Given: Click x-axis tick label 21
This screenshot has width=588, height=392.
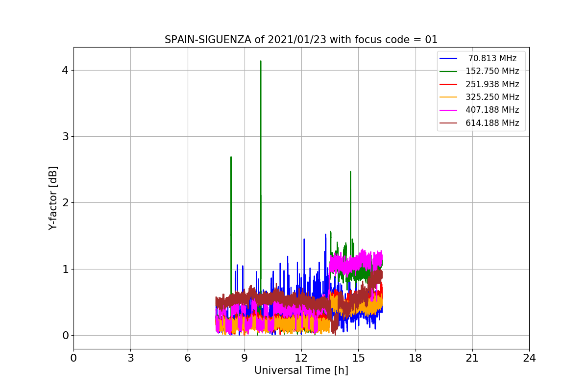Looking at the screenshot, I should click(472, 358).
